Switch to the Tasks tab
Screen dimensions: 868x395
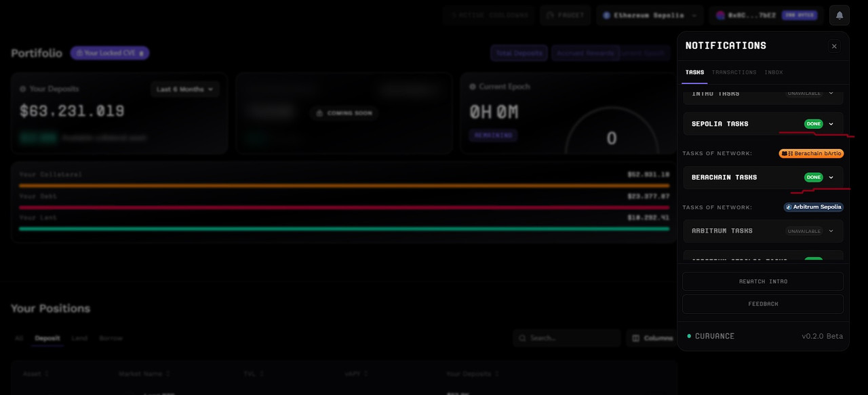[694, 72]
